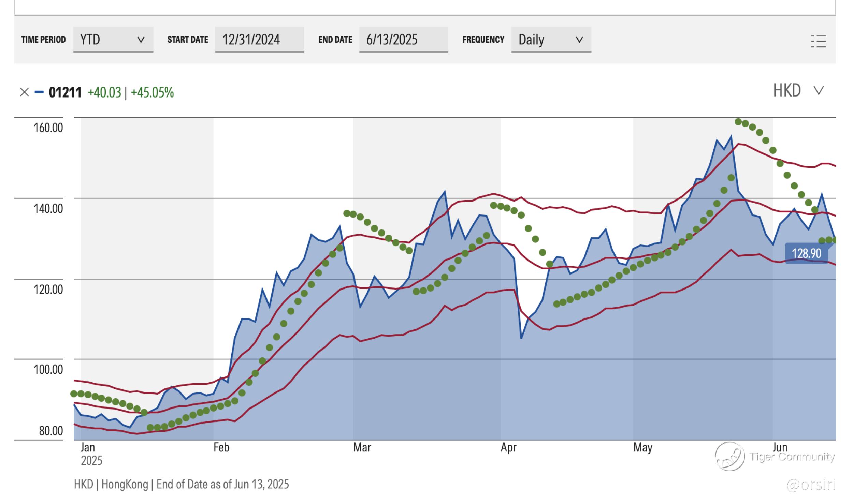Open the Frequency Daily dropdown
Image resolution: width=853 pixels, height=504 pixels.
point(551,40)
